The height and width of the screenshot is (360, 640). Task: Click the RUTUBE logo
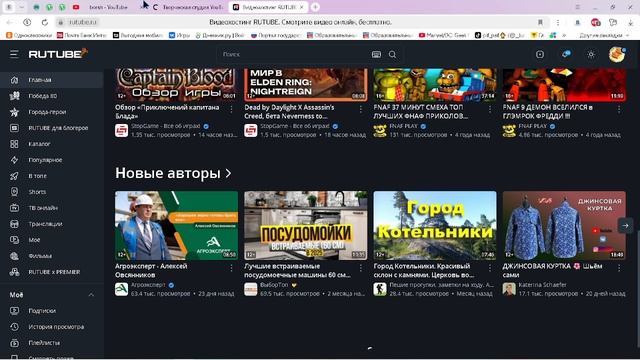coord(58,54)
